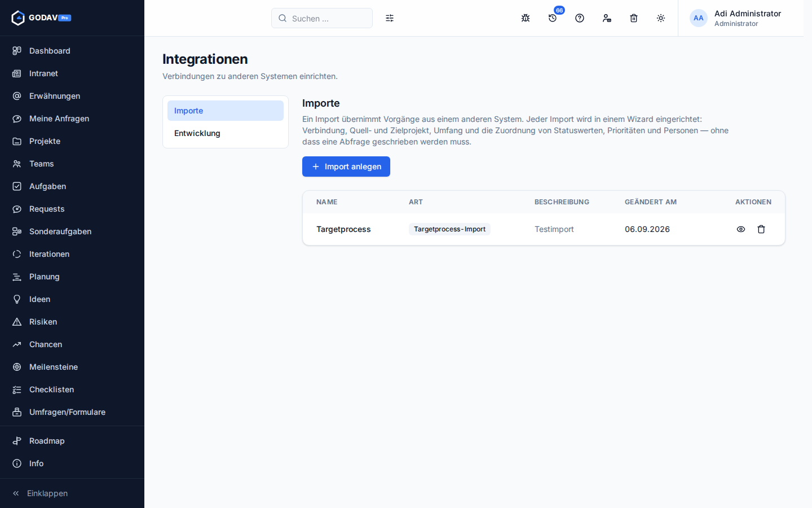
Task: Open Checklisten in sidebar
Action: click(x=72, y=389)
